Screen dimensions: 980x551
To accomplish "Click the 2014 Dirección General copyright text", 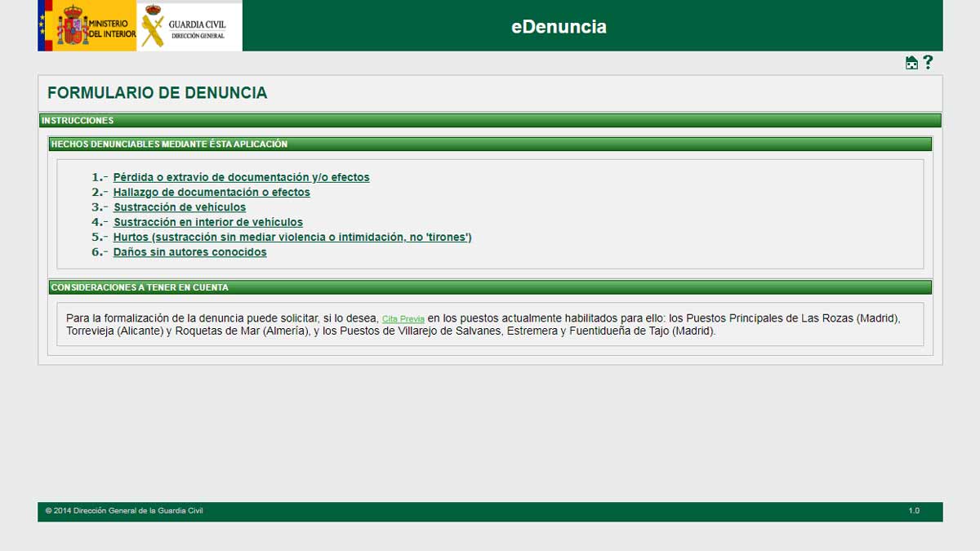I will (x=124, y=511).
